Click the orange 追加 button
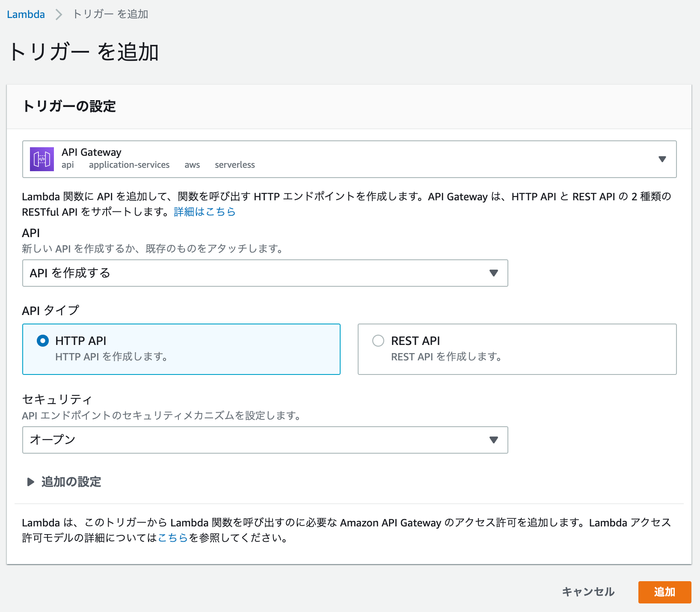 point(664,592)
